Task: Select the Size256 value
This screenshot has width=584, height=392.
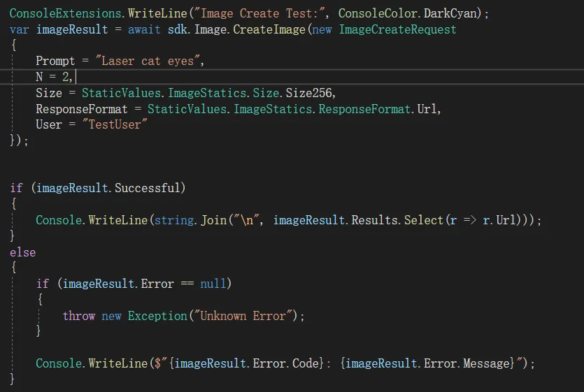Action: [x=308, y=93]
